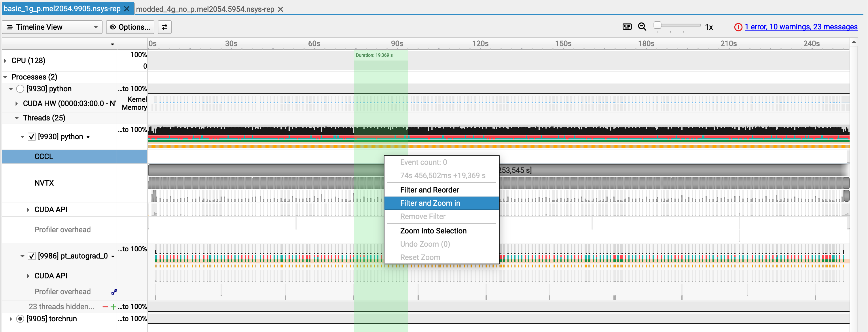868x332 pixels.
Task: Open the Timeline View dropdown
Action: [x=52, y=27]
